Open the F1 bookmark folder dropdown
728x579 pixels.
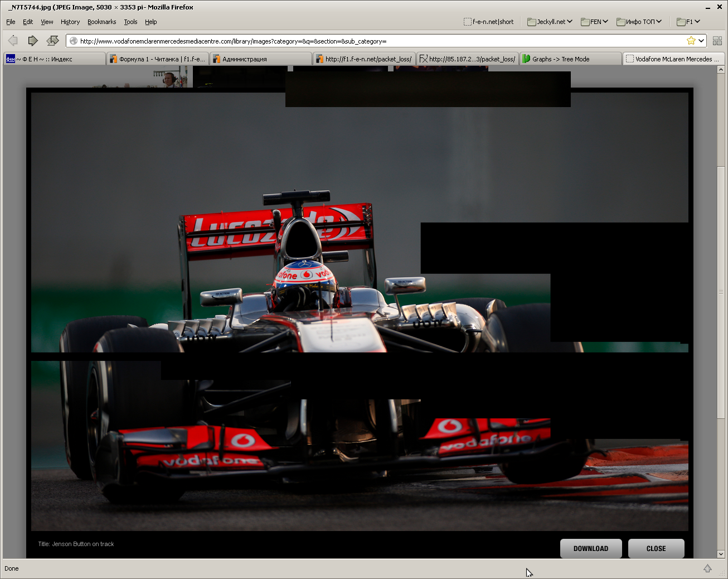click(688, 22)
